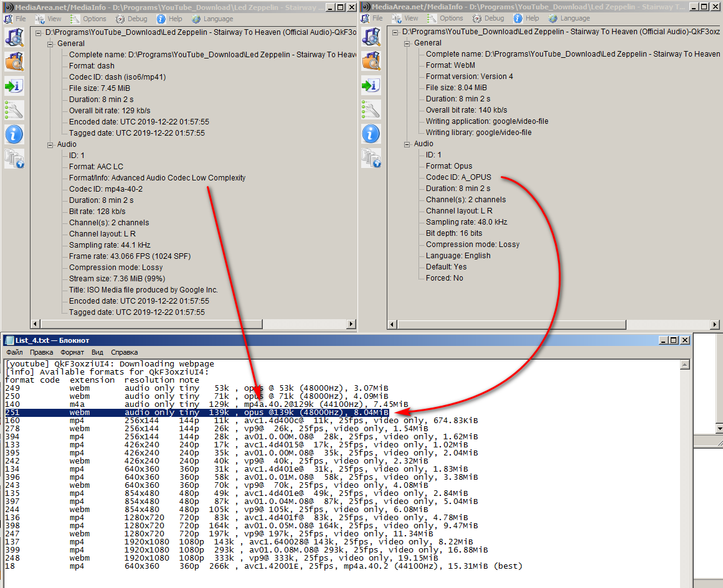Collapse General node in right MediaInfo tree
The width and height of the screenshot is (723, 588).
click(407, 44)
